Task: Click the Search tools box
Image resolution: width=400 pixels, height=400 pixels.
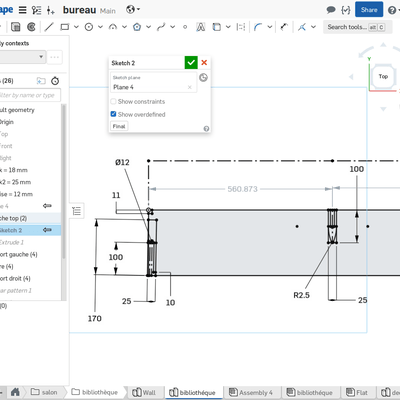Action: tap(357, 27)
